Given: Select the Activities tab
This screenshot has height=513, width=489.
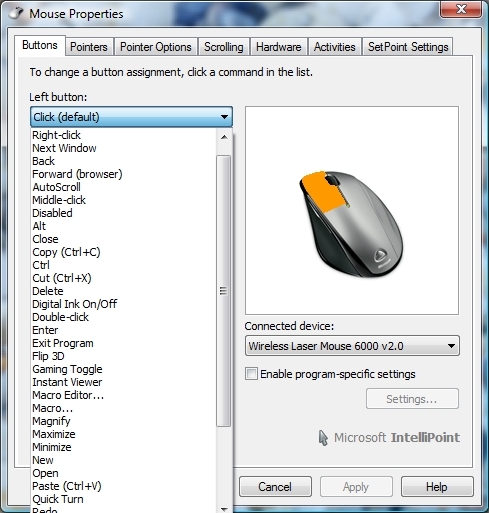Looking at the screenshot, I should [335, 47].
